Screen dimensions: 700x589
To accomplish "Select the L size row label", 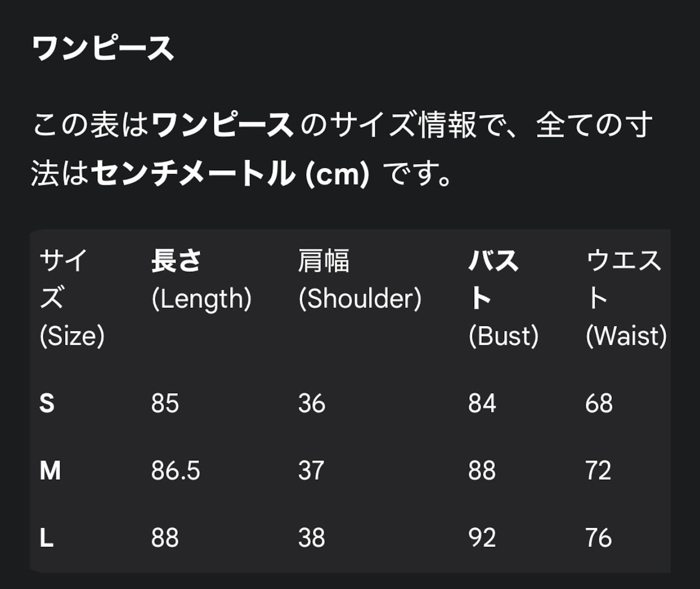I will [x=46, y=538].
